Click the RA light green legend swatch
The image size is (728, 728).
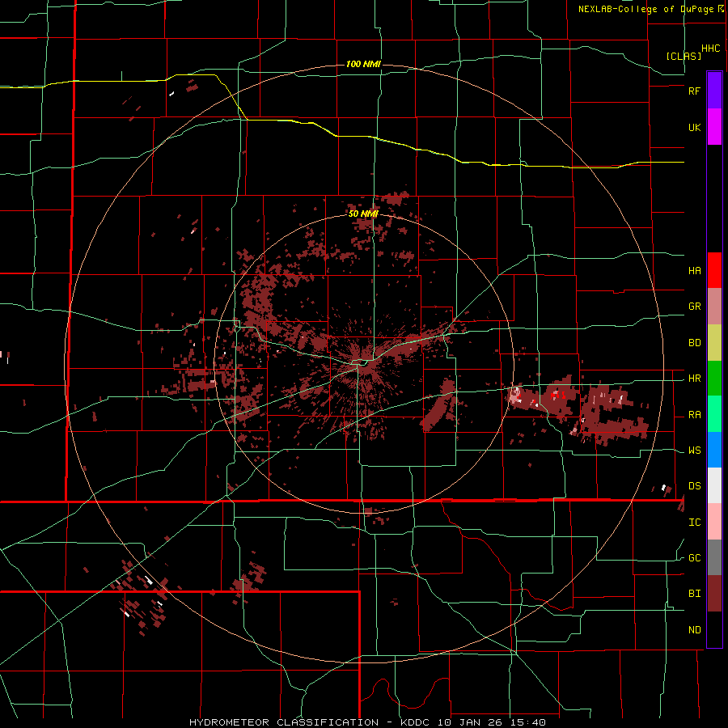(x=714, y=414)
